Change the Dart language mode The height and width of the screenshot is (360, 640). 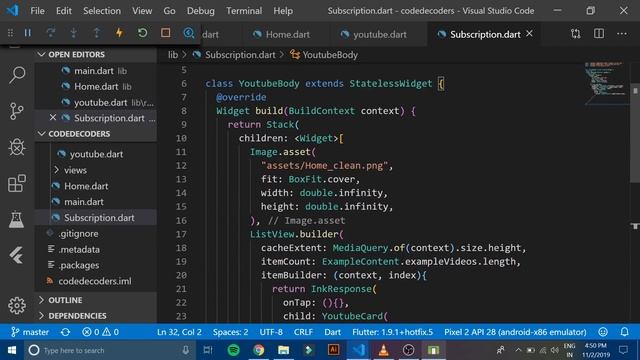[333, 332]
